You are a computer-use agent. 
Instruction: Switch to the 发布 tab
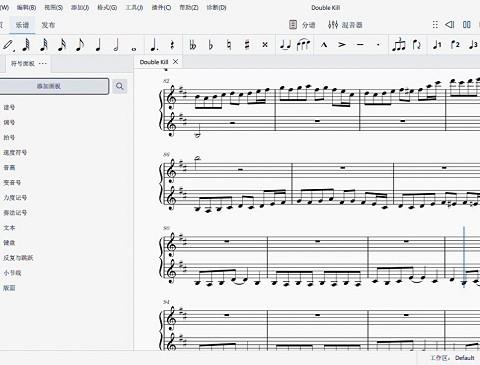tap(48, 25)
